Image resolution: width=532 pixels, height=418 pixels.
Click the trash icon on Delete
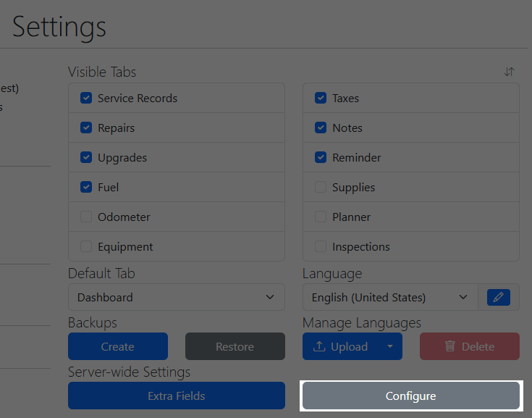[x=450, y=347]
